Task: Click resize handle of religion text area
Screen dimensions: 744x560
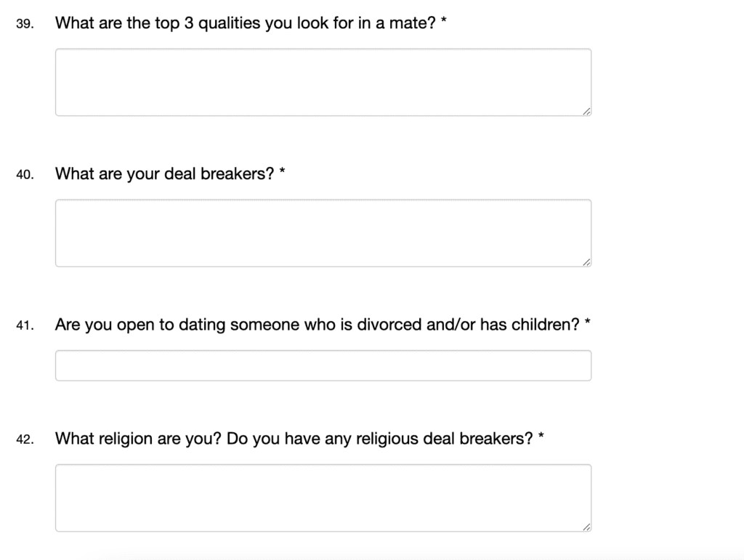Action: (x=586, y=527)
